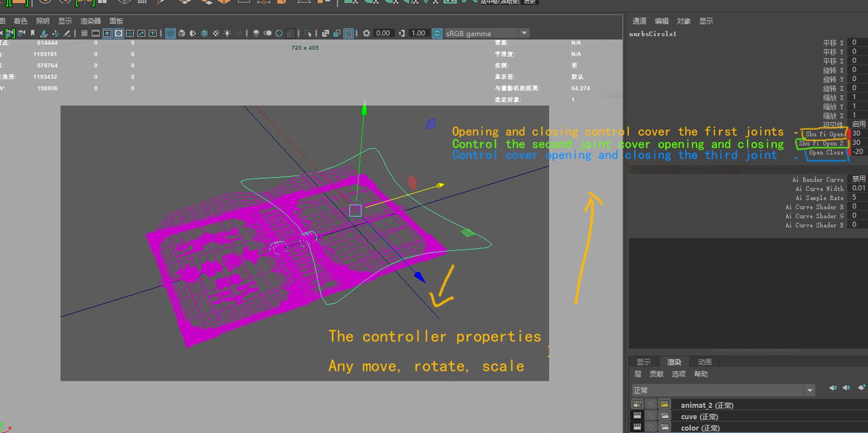
Task: Edit the exposure value 0.00 field
Action: point(383,33)
